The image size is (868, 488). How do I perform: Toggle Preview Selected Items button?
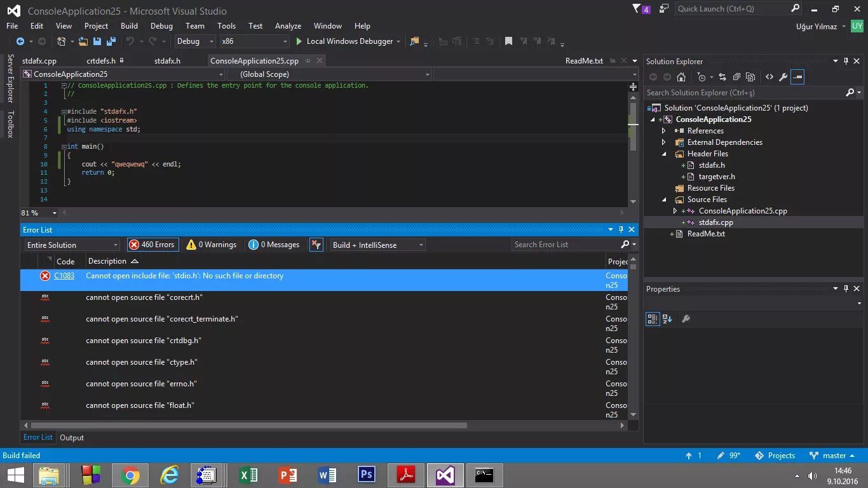coord(797,77)
